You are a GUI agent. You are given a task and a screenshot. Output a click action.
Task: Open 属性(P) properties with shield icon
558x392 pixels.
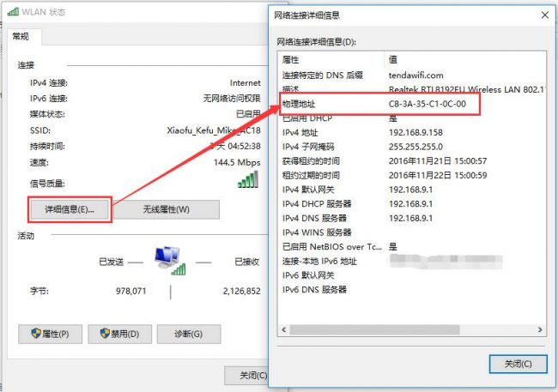click(50, 334)
